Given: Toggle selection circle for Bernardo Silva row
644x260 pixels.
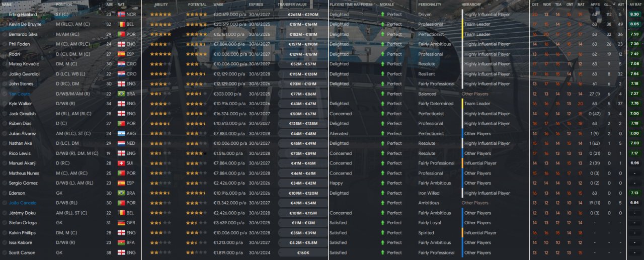Looking at the screenshot, I should point(5,34).
